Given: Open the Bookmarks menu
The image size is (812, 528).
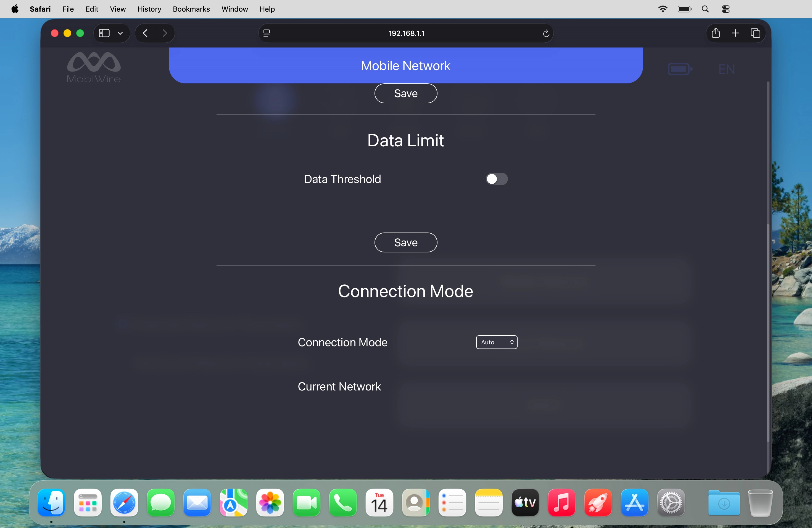Looking at the screenshot, I should click(x=191, y=9).
